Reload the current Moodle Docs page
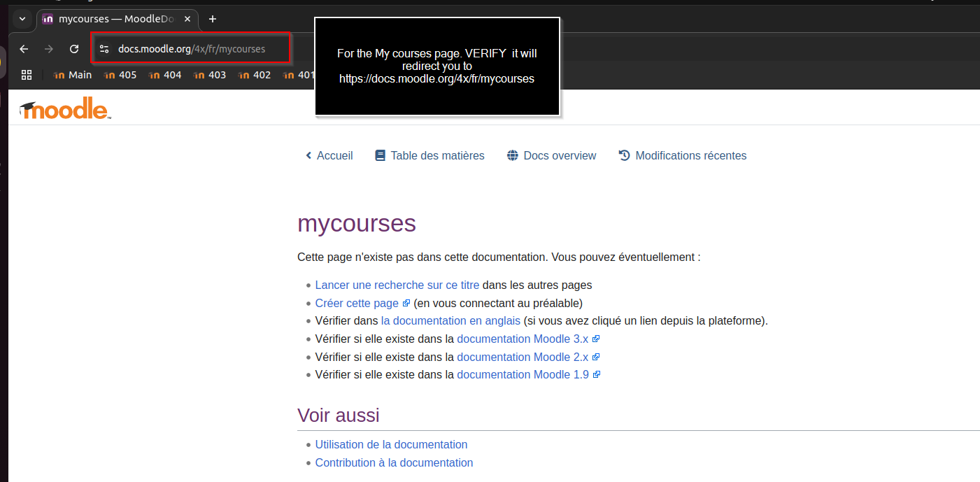 click(74, 49)
